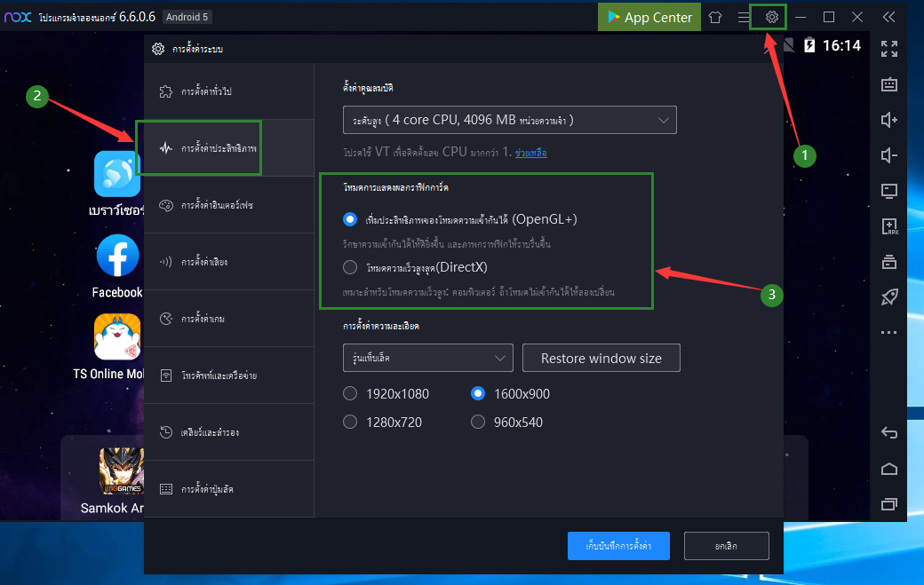
Task: Open the game settings tab in sidebar
Action: [x=228, y=319]
